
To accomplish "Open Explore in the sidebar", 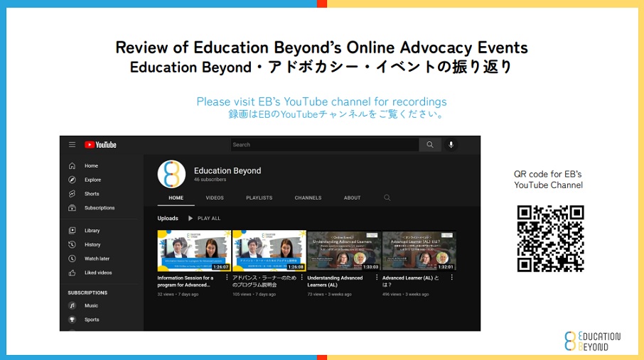I will [93, 180].
